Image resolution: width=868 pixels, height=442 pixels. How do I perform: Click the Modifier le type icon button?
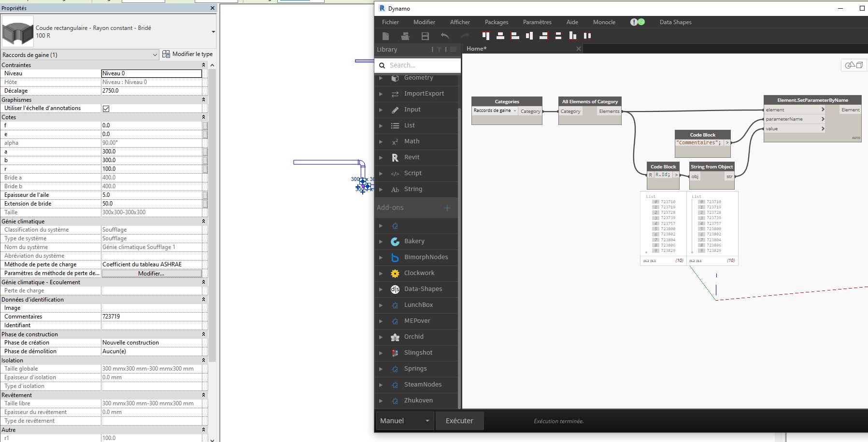tap(166, 54)
